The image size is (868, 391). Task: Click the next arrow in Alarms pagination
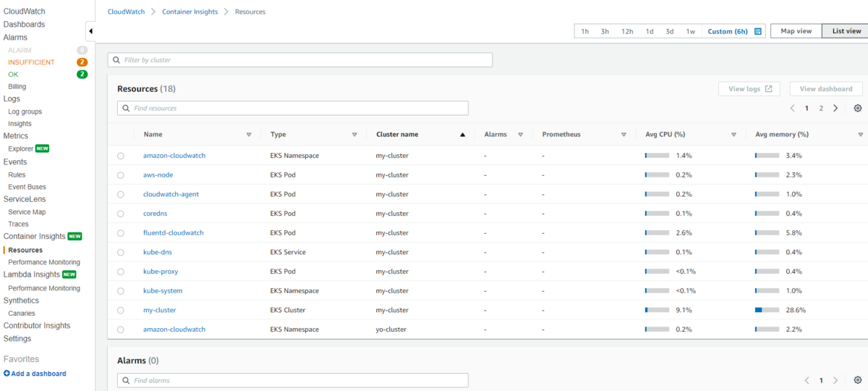tap(835, 380)
